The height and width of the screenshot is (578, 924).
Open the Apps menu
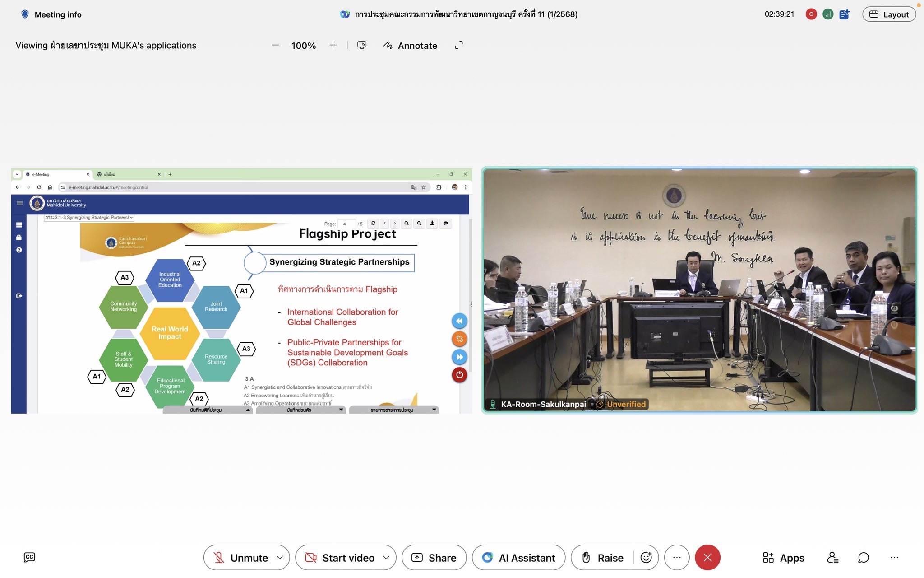783,558
